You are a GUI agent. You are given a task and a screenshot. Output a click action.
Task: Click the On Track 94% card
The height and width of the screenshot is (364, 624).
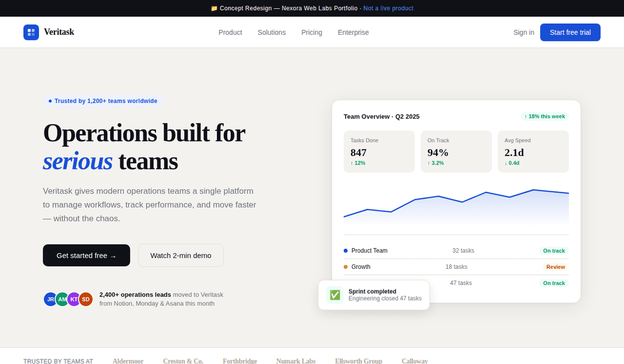pos(456,151)
